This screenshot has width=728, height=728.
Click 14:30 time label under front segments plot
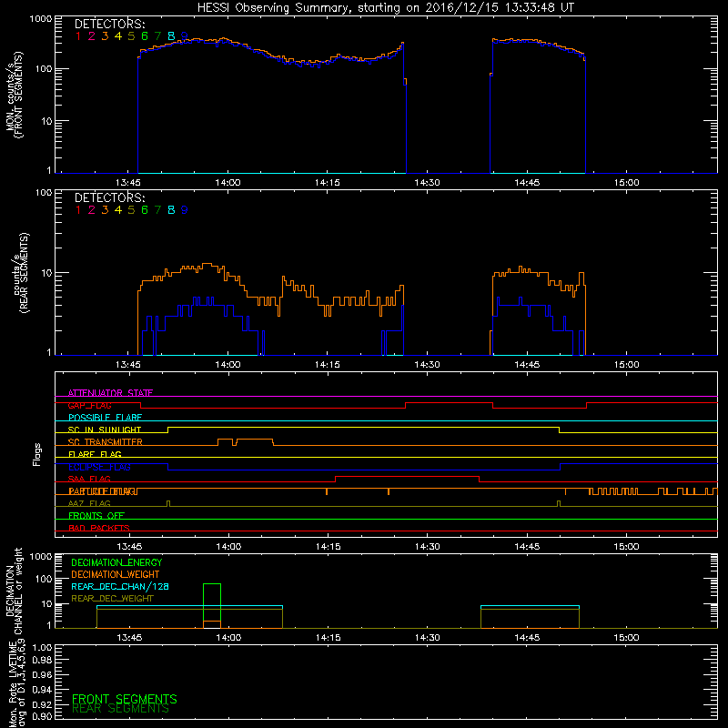[x=427, y=183]
